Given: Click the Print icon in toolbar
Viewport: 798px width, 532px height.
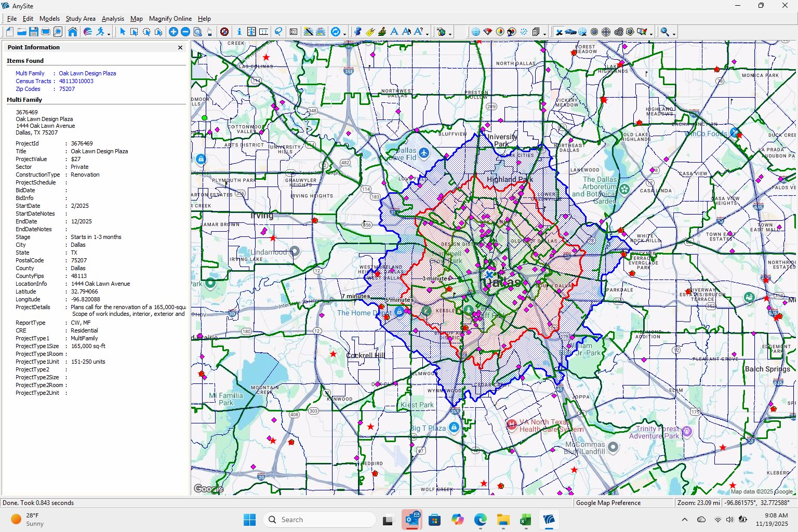Looking at the screenshot, I should click(46, 32).
